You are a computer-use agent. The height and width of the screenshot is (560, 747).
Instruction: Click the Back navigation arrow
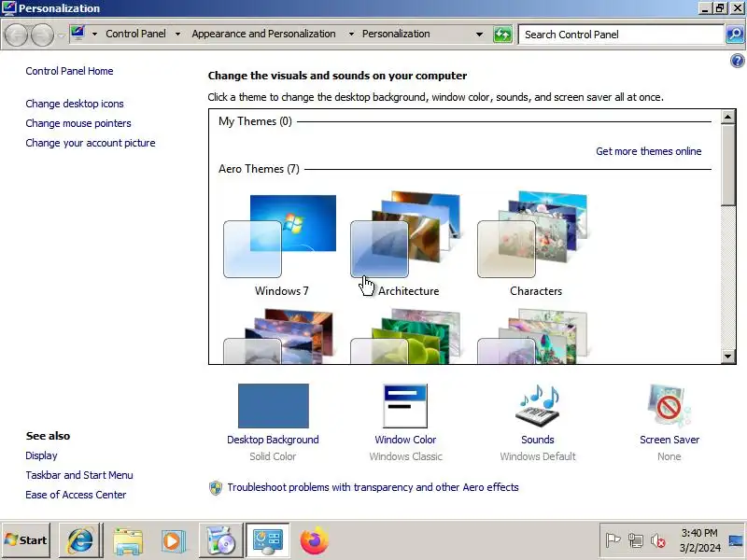point(16,35)
